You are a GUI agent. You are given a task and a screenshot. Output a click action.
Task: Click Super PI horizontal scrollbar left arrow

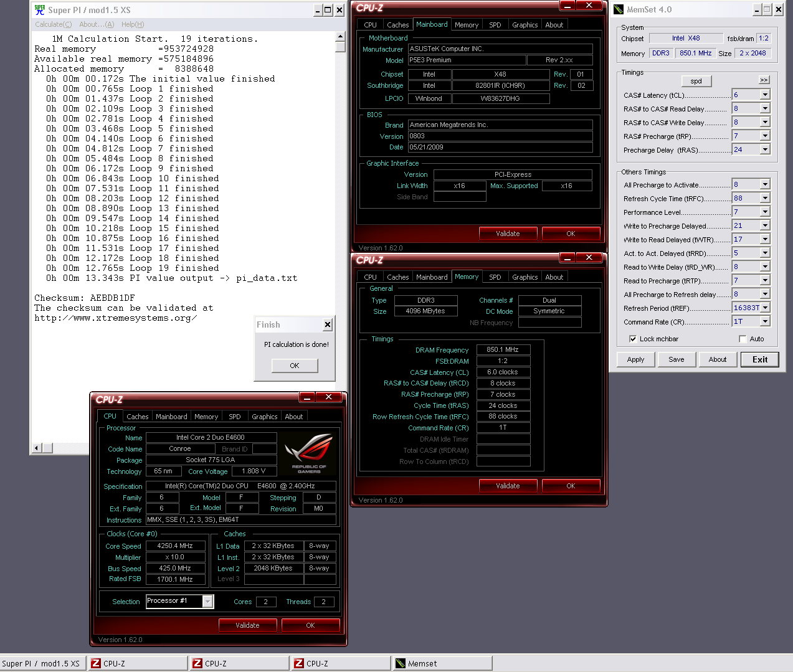point(37,448)
